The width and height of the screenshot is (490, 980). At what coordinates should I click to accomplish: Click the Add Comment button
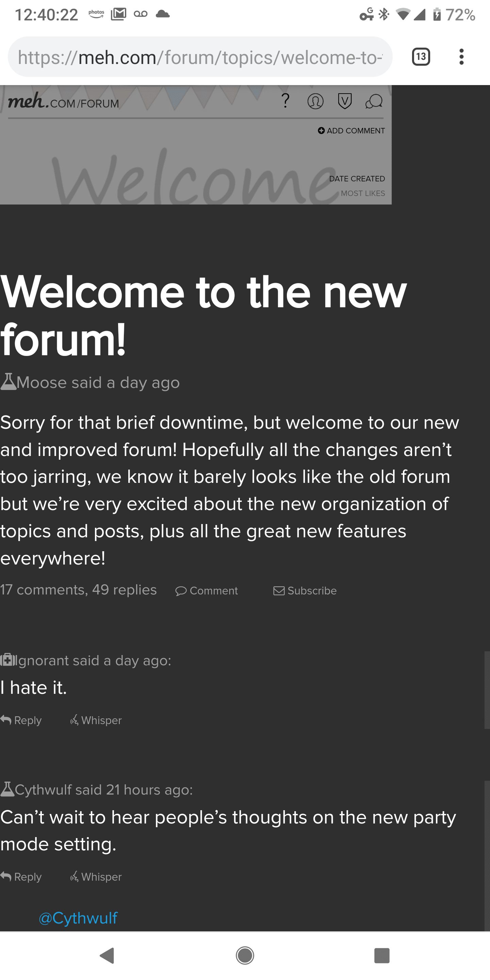[x=352, y=131]
